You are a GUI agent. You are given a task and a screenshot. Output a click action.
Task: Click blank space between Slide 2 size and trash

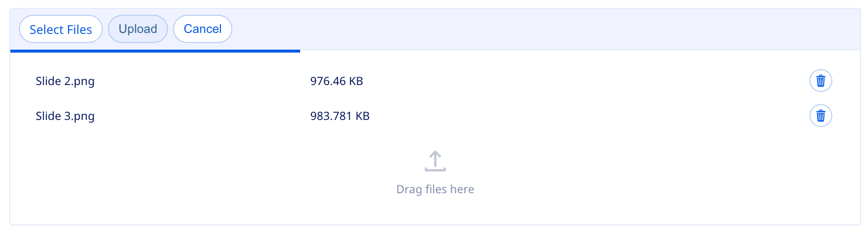pyautogui.click(x=590, y=81)
